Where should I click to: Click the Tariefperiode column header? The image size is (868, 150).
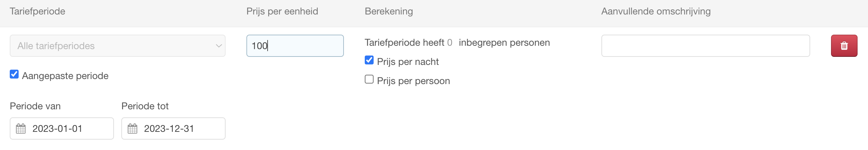tap(37, 11)
